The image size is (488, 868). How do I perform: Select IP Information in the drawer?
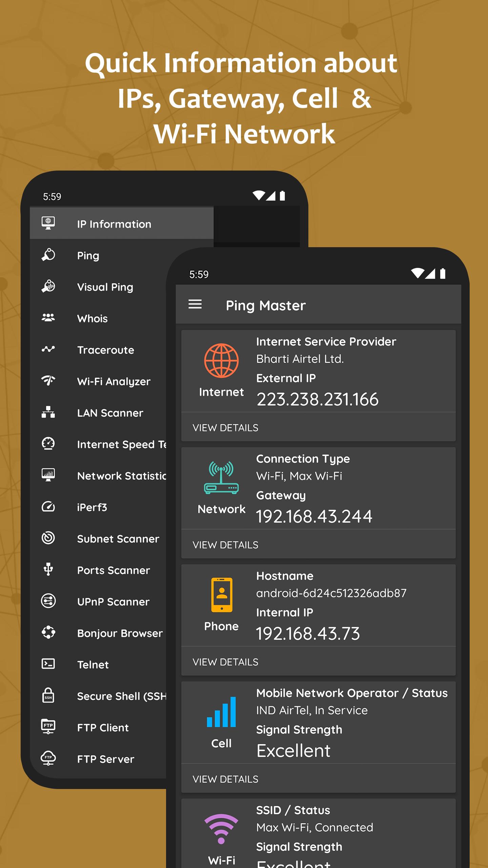[x=114, y=224]
